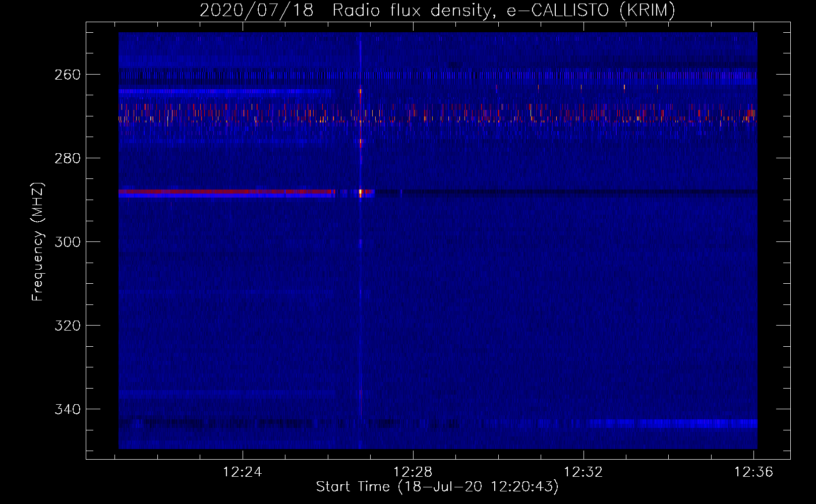Image resolution: width=816 pixels, height=504 pixels.
Task: Click the plot title '2020/07/18 Radio flux density, e-CALLISTO (KRIM)'
Action: tap(437, 10)
